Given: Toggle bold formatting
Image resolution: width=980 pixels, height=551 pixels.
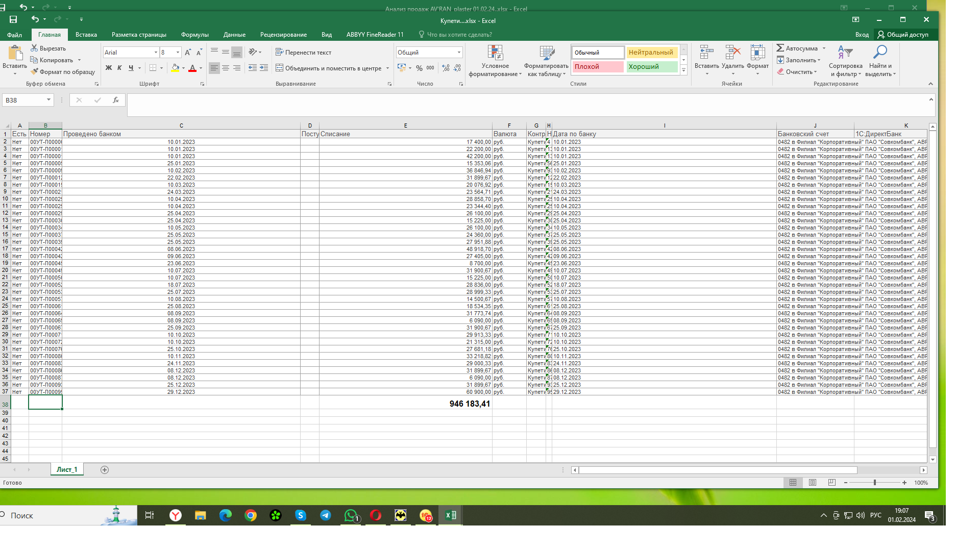Looking at the screenshot, I should pyautogui.click(x=108, y=68).
